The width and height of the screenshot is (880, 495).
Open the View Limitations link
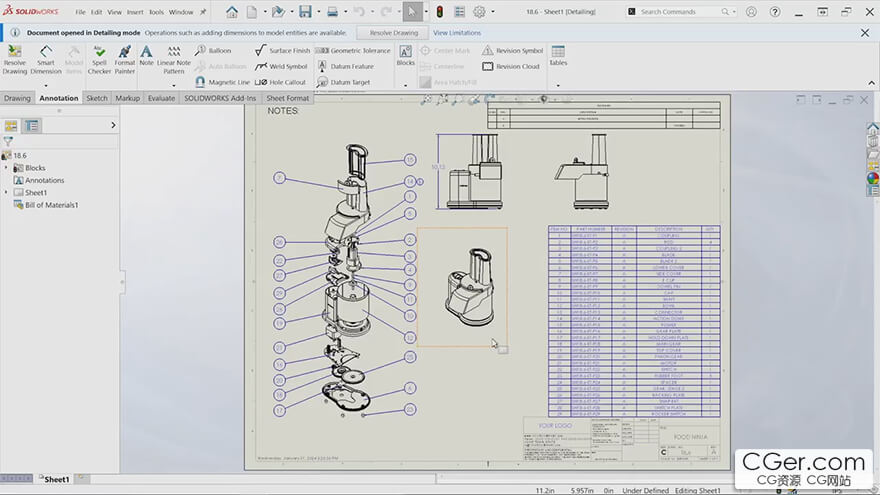(x=457, y=33)
